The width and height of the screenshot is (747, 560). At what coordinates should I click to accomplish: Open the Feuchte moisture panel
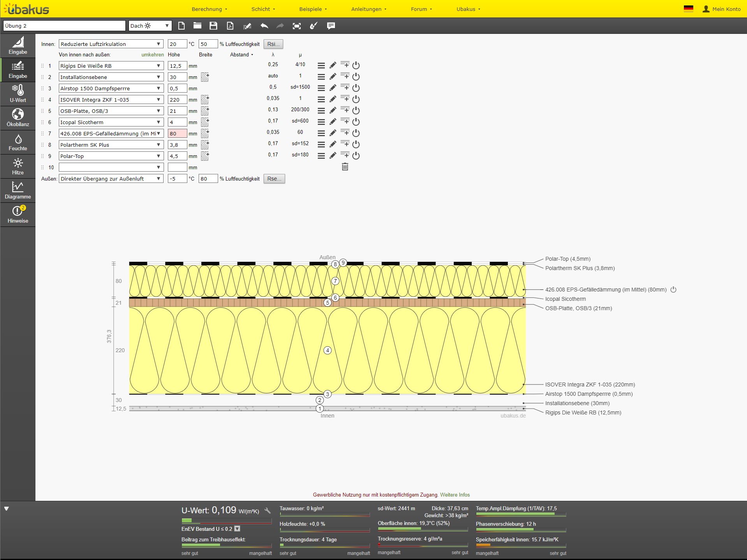tap(18, 142)
